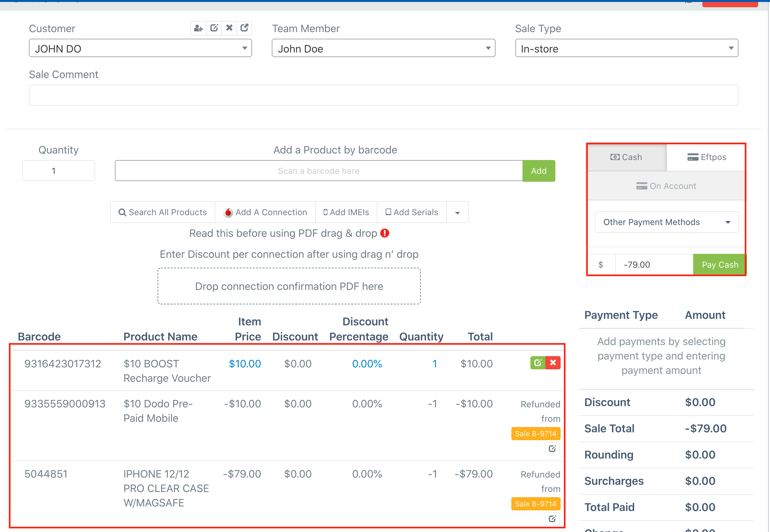Click the Add Serials button
The image size is (770, 532).
tap(412, 213)
